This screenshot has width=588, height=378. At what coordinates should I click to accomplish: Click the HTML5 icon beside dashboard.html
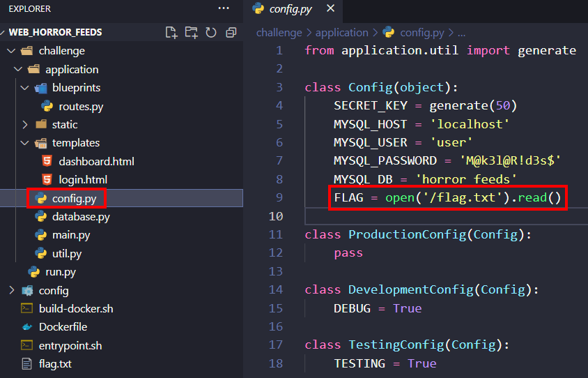point(47,161)
